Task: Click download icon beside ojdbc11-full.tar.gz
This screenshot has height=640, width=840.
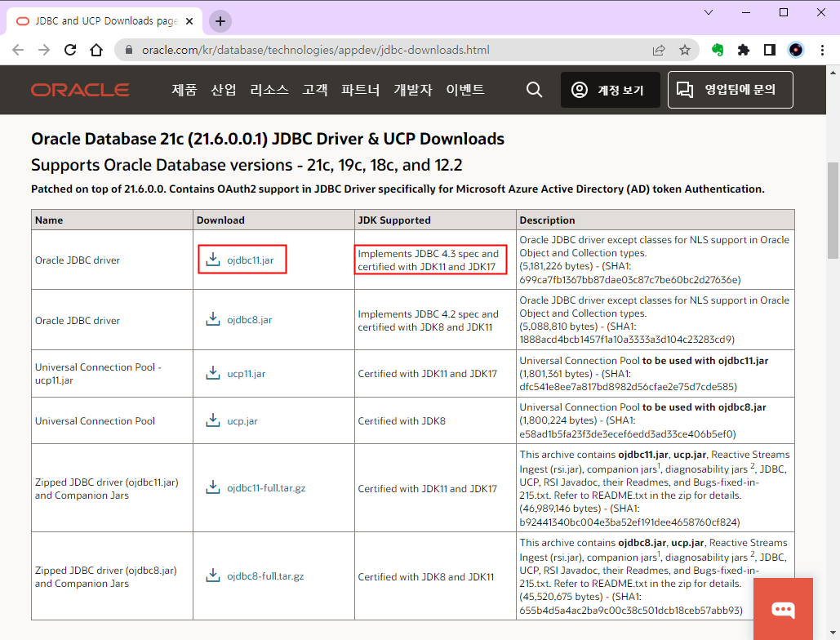Action: point(213,487)
